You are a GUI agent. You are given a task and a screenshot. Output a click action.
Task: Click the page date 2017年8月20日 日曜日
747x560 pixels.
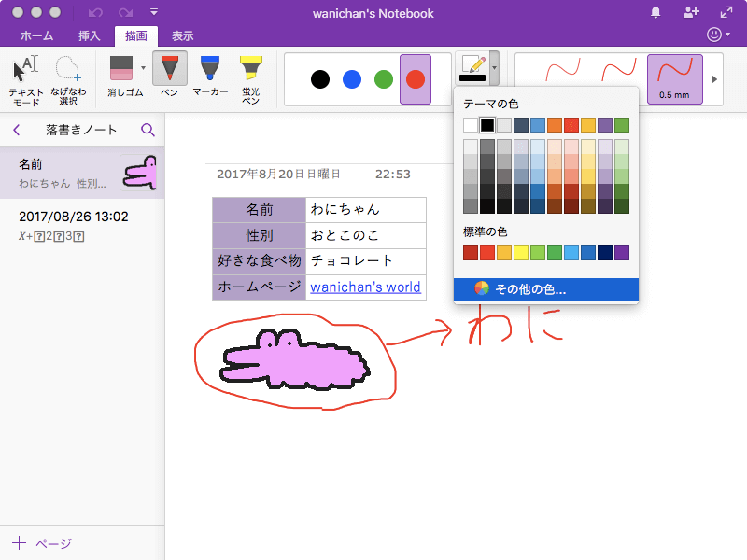click(x=278, y=175)
